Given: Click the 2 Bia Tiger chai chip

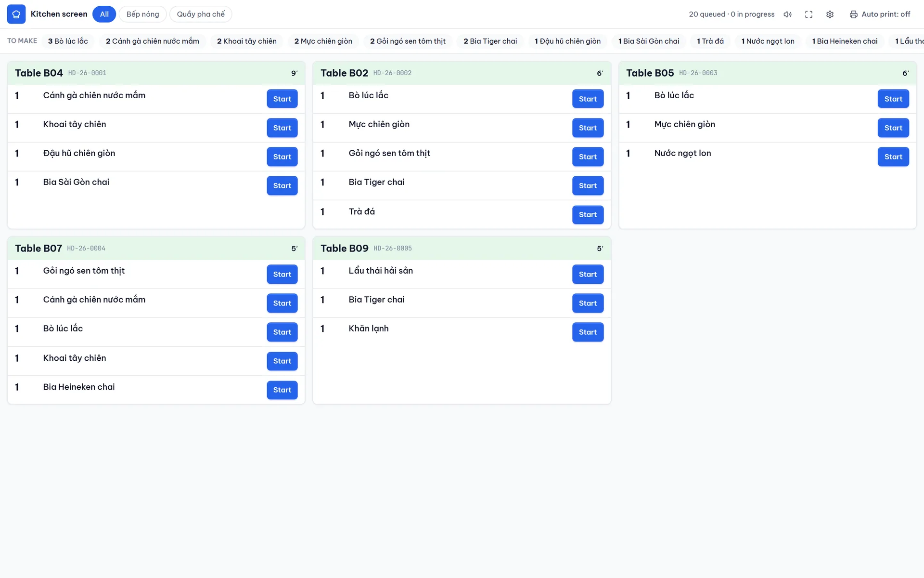Looking at the screenshot, I should tap(490, 41).
